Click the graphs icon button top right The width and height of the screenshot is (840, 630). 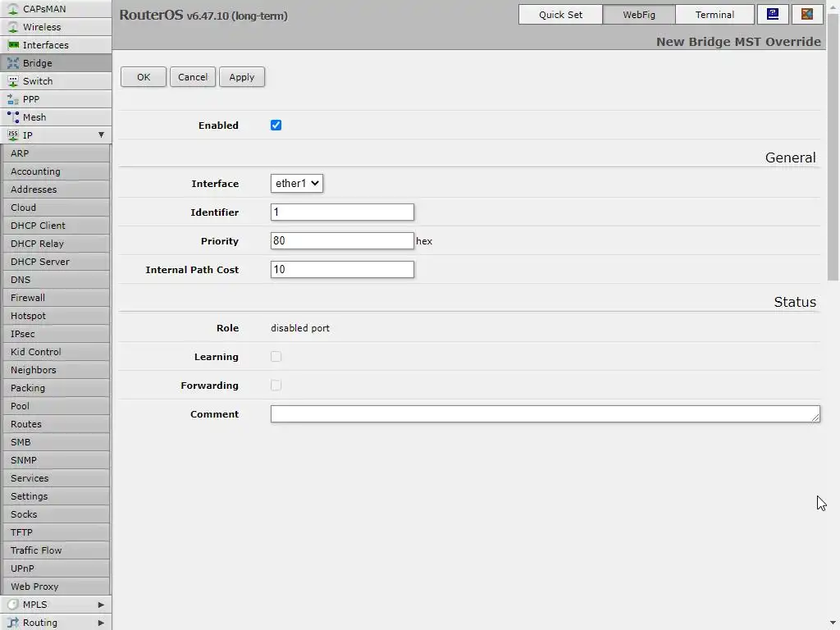pyautogui.click(x=807, y=15)
